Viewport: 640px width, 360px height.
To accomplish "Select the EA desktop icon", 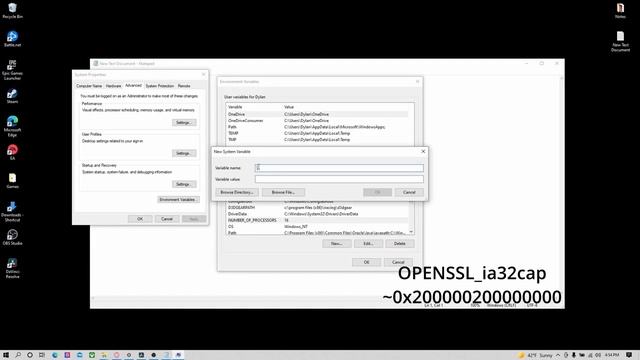I will pos(12,152).
